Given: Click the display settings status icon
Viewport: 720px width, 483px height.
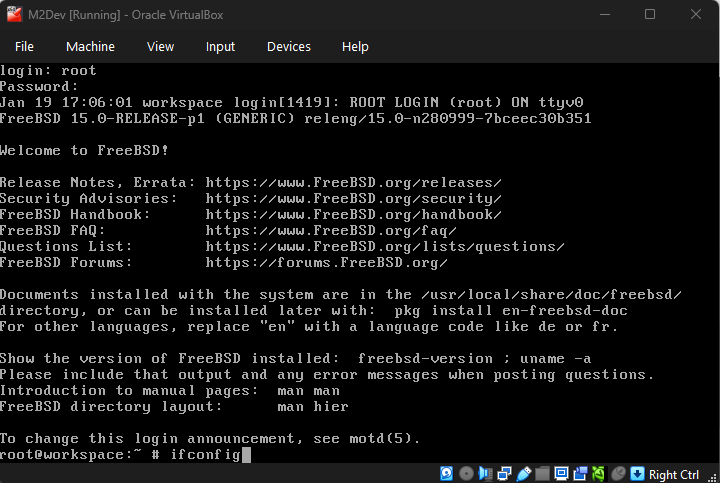Looking at the screenshot, I should click(x=561, y=474).
